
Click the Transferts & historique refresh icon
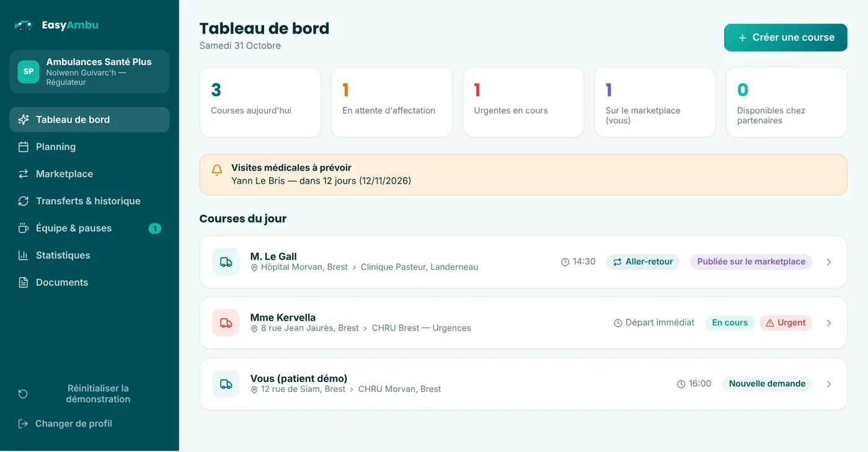[24, 201]
